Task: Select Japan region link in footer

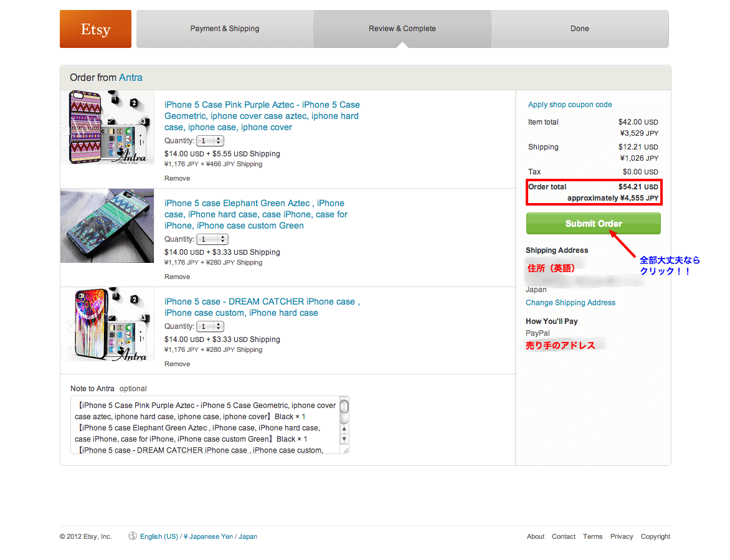Action: [248, 536]
